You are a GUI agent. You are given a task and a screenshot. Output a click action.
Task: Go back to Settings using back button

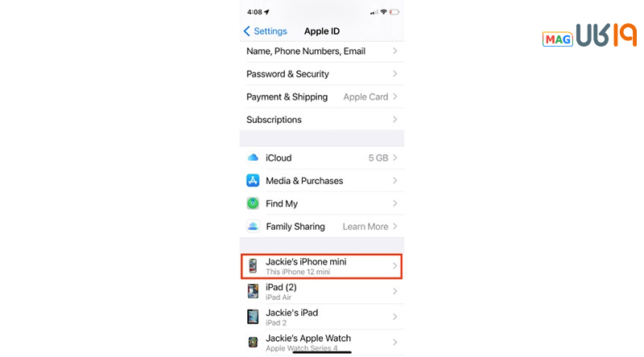point(265,31)
